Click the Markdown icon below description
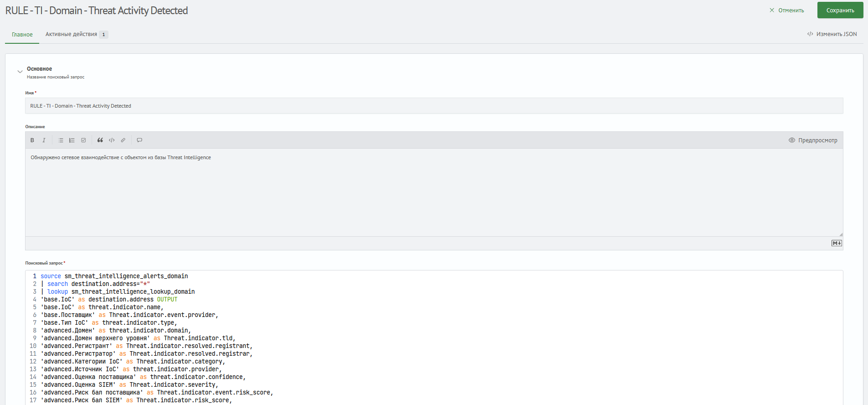 837,243
